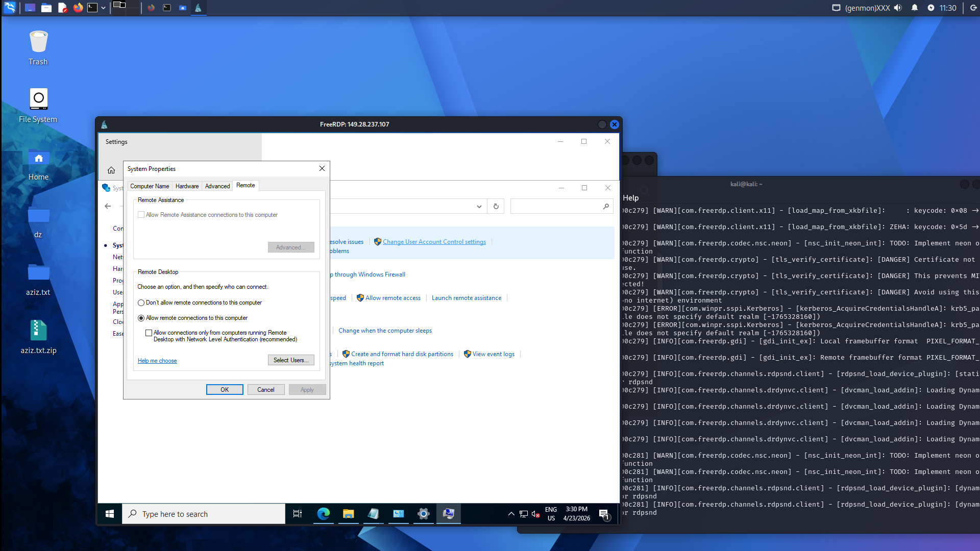Select the Trash desktop icon

pos(38,48)
